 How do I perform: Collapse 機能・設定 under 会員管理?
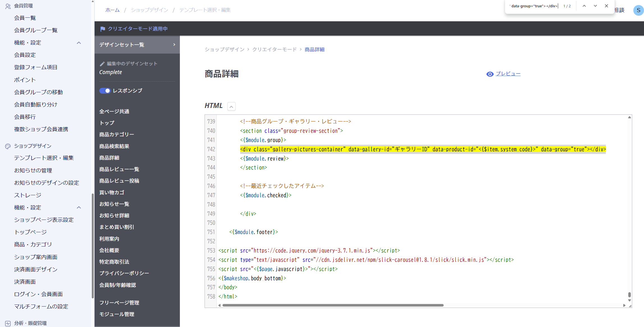click(79, 43)
